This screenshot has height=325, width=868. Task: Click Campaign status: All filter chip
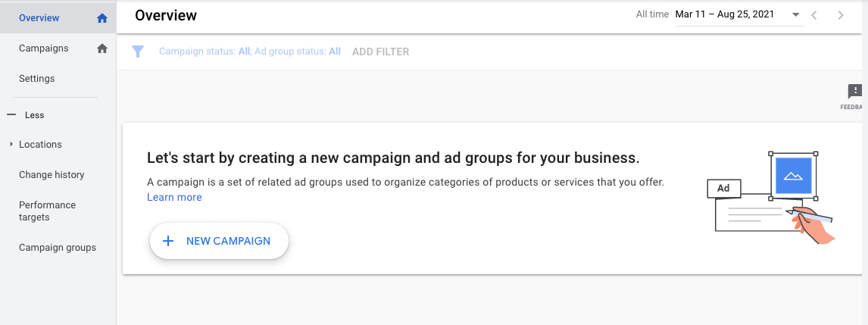pos(205,52)
